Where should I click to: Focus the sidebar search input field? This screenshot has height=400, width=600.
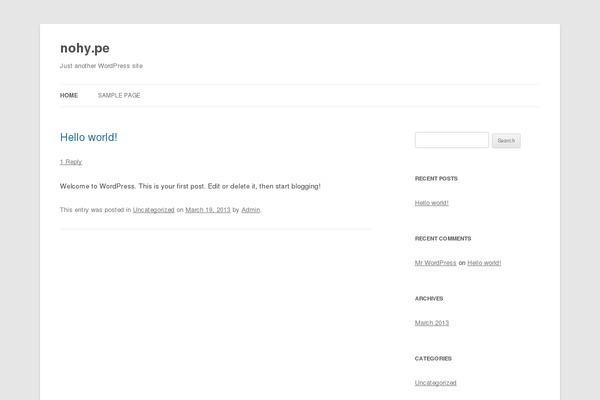(452, 140)
